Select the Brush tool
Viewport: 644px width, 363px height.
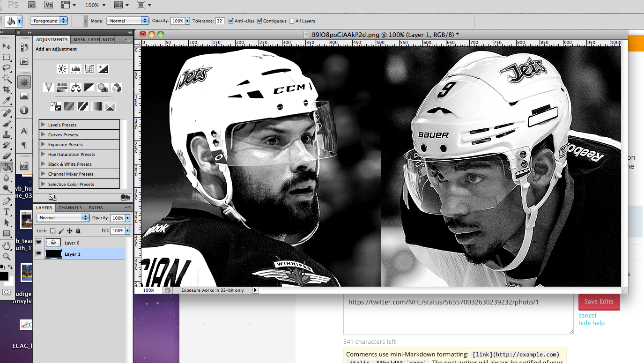pos(7,124)
